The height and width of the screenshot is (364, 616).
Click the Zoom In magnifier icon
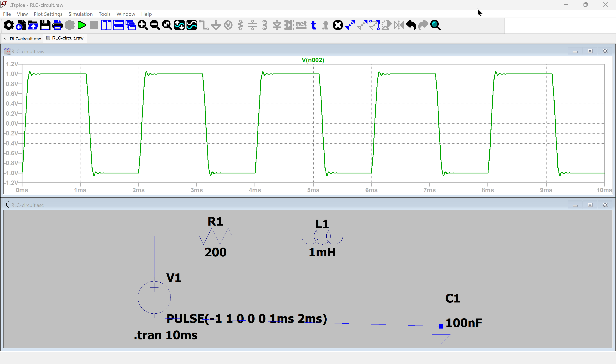click(143, 25)
